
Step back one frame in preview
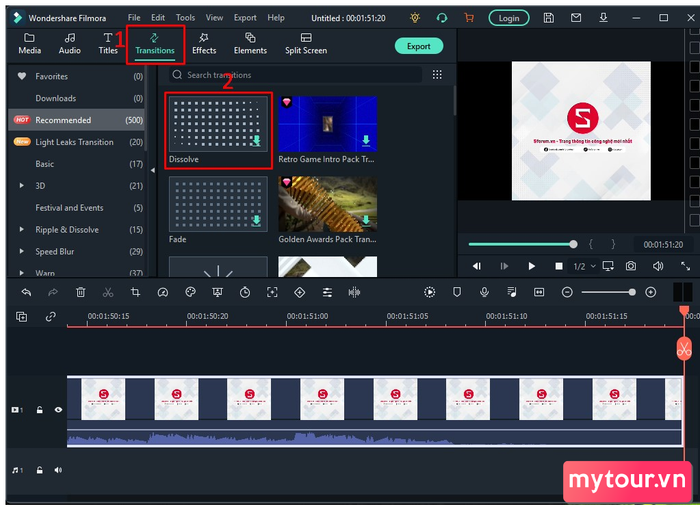point(477,266)
